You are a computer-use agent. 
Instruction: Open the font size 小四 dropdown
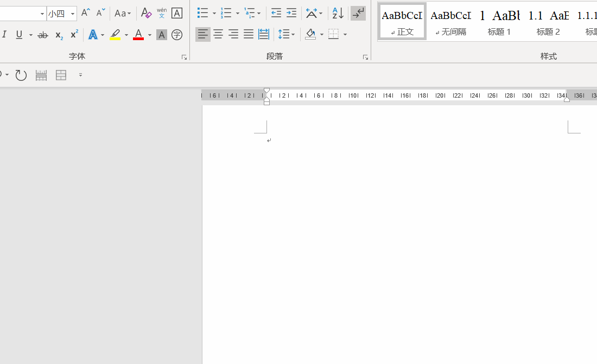tap(72, 14)
